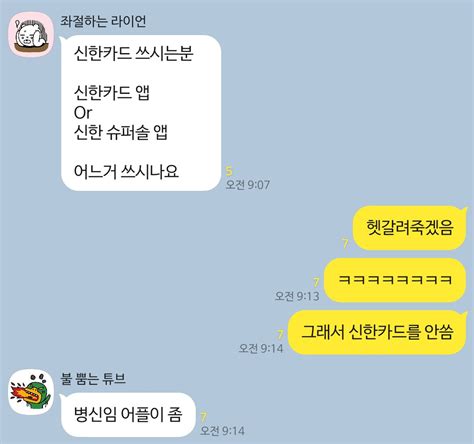Click unread count 7 beside 병신임 어플이 좀

tap(204, 417)
